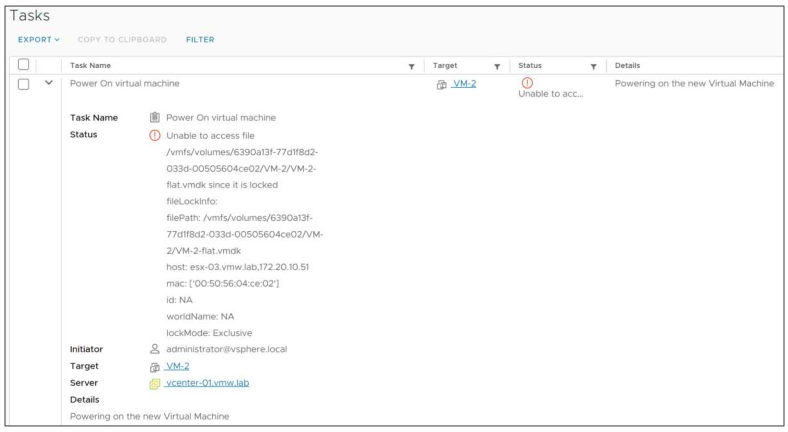The width and height of the screenshot is (788, 432).
Task: Click the Status column header
Action: [530, 65]
